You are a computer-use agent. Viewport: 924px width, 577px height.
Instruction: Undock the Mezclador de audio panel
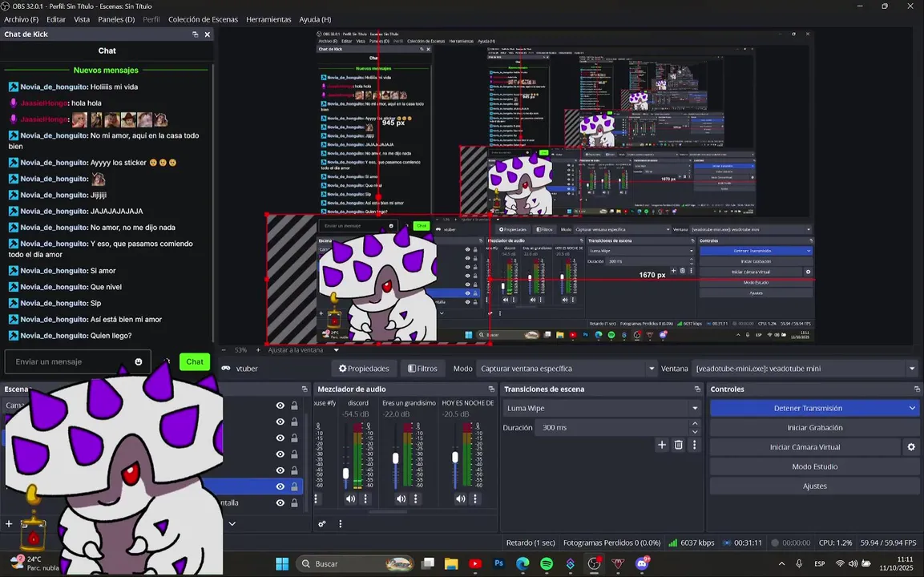pos(491,389)
